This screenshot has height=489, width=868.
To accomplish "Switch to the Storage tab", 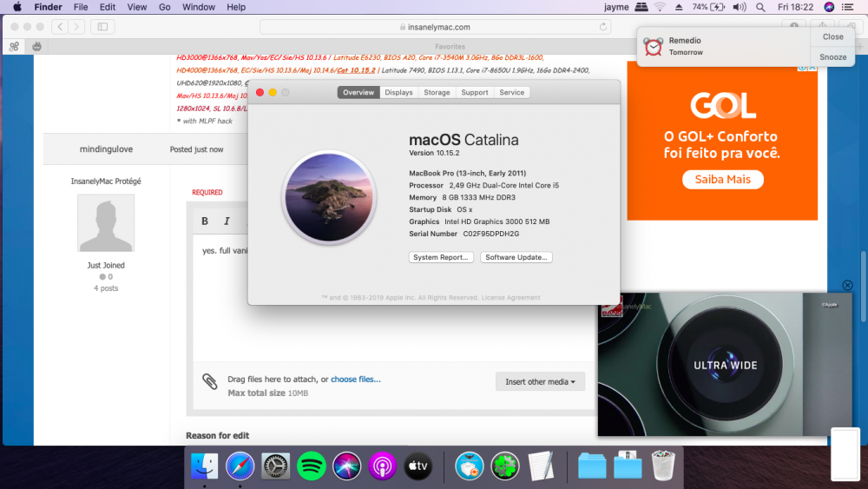I will click(x=437, y=92).
